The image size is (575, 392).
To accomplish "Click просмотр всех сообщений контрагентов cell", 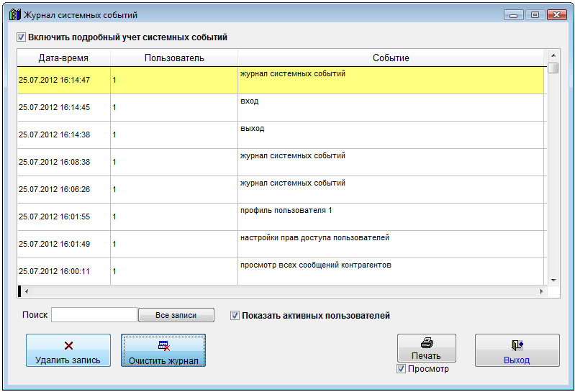I will [391, 271].
